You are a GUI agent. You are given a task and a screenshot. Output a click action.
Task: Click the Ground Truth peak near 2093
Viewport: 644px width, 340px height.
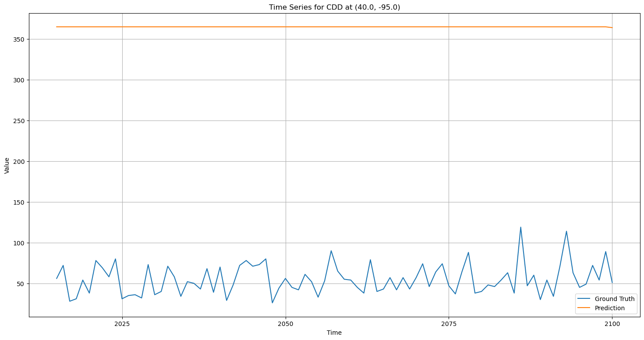click(566, 231)
